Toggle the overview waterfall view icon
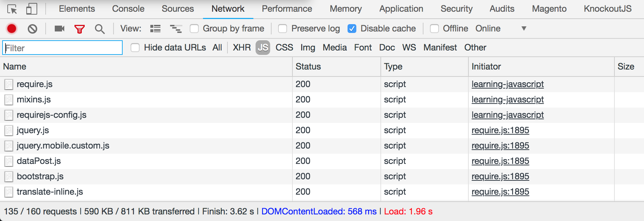The width and height of the screenshot is (644, 221). 176,29
